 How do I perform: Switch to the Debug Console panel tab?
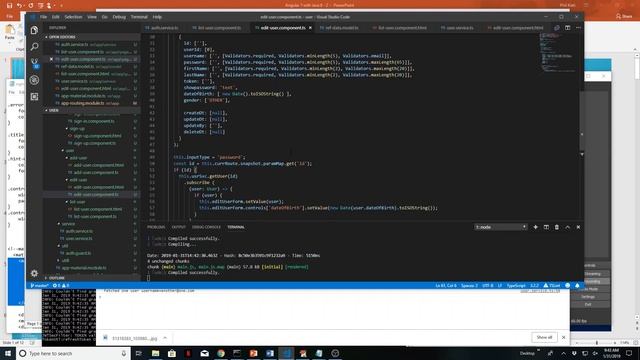(x=206, y=227)
